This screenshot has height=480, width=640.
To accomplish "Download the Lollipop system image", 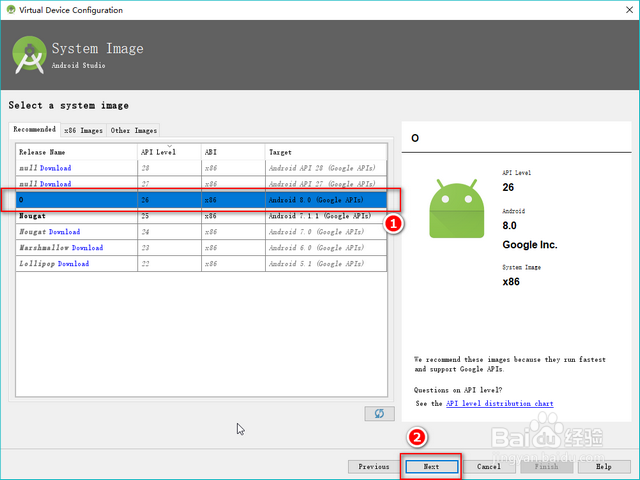I will [73, 263].
